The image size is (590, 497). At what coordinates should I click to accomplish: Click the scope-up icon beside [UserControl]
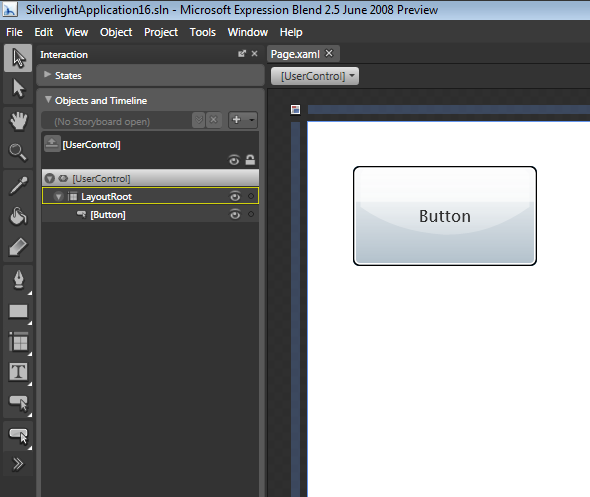pyautogui.click(x=52, y=144)
